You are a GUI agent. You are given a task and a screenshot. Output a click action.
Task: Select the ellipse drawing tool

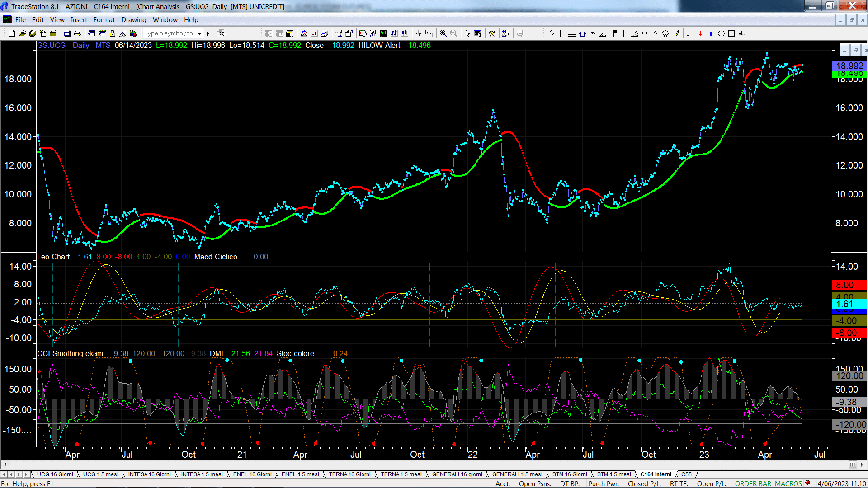click(x=722, y=33)
